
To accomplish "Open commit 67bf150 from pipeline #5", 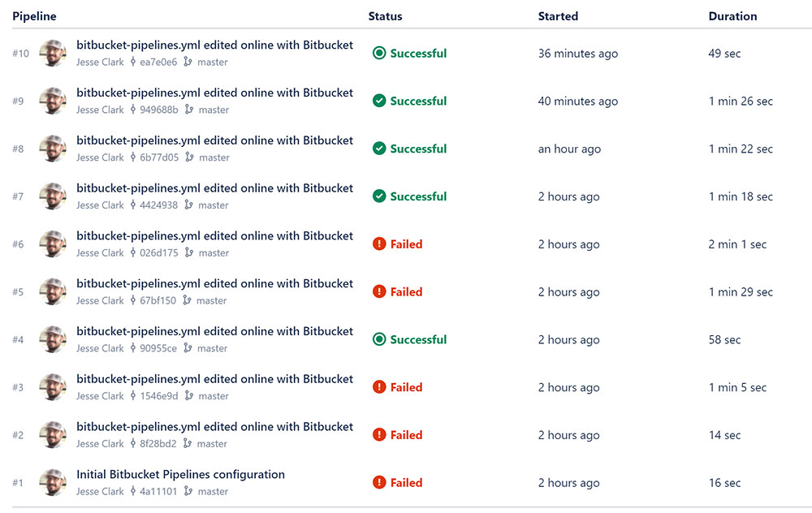I will (159, 301).
